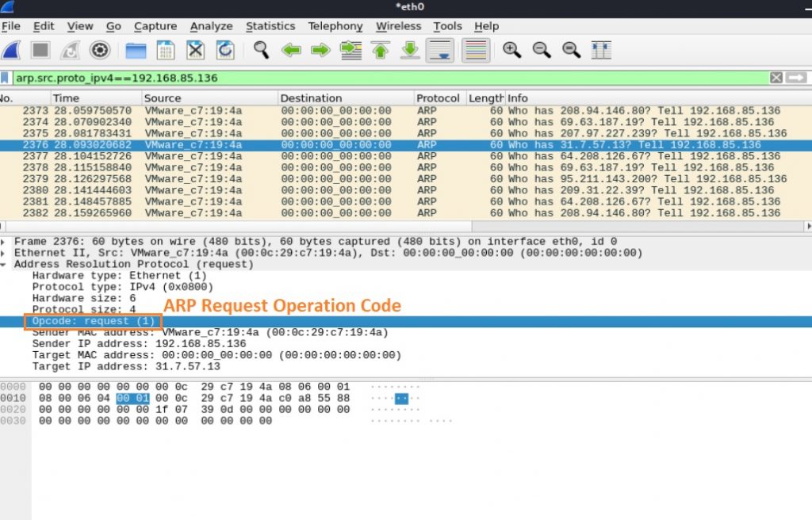Open the Statistics menu

270,26
